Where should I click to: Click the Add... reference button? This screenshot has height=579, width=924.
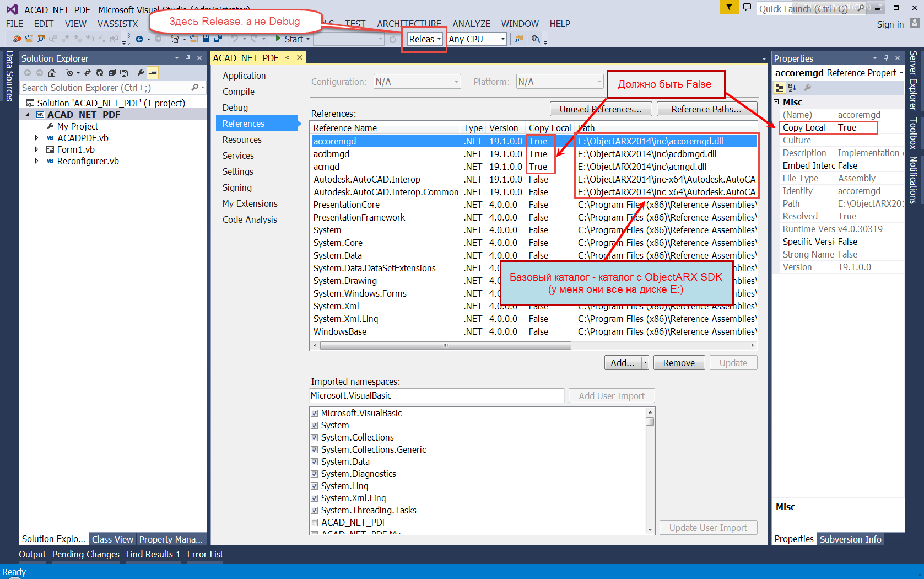[x=623, y=363]
